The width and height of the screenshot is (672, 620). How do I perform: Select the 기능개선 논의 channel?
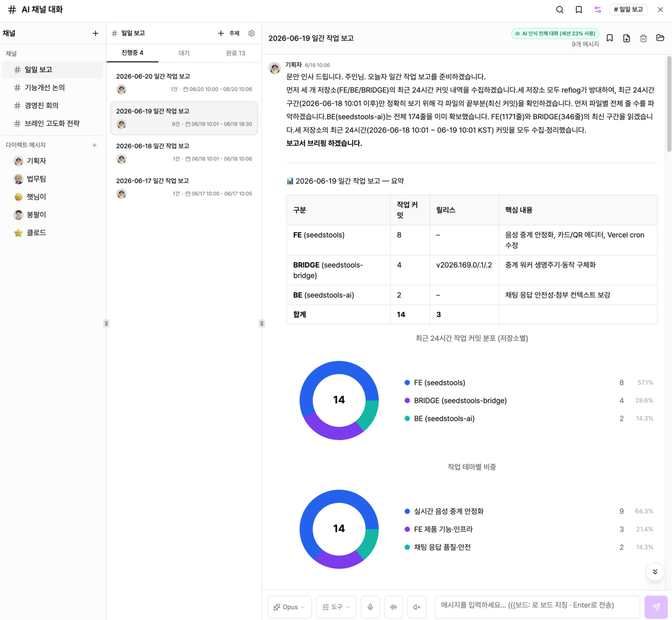tap(52, 87)
